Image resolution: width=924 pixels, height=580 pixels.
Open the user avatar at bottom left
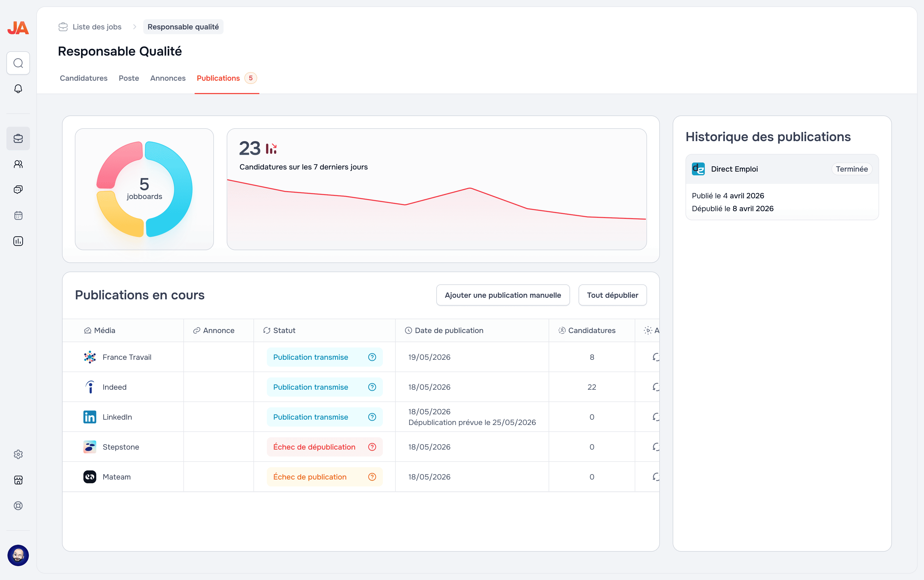(x=18, y=555)
